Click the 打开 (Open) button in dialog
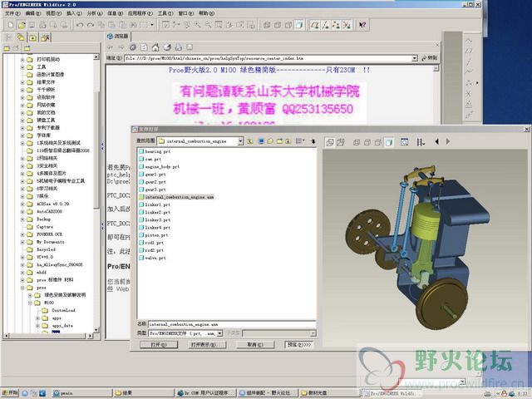This screenshot has height=399, width=532. pos(159,344)
